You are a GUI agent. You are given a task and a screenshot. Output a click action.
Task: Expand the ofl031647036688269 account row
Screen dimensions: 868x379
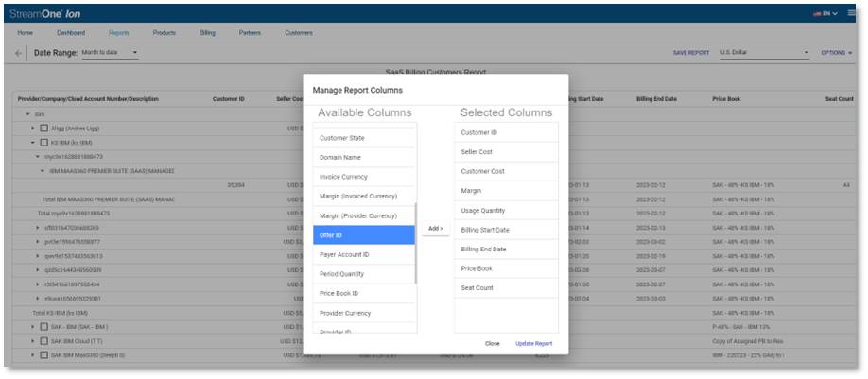coord(38,228)
